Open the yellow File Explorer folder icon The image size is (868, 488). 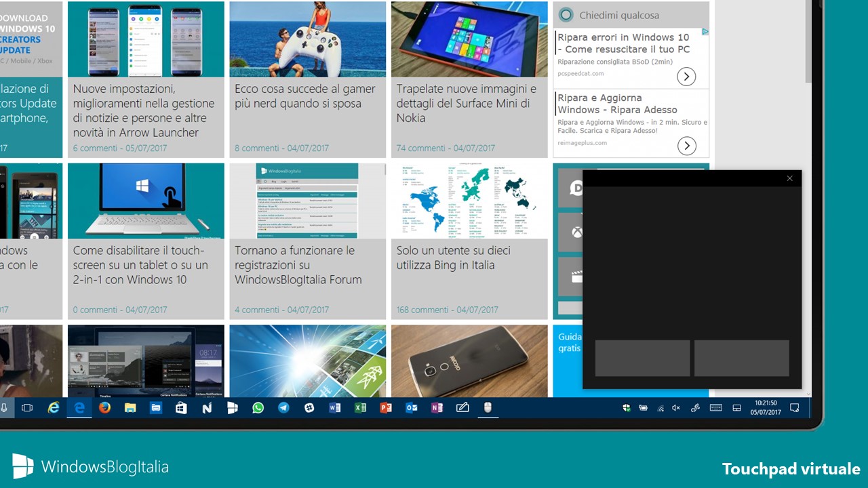click(x=130, y=408)
